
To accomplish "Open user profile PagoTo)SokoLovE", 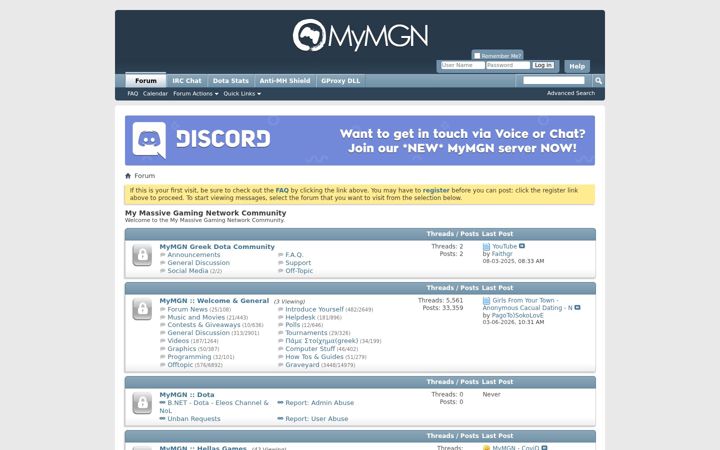I will 518,315.
